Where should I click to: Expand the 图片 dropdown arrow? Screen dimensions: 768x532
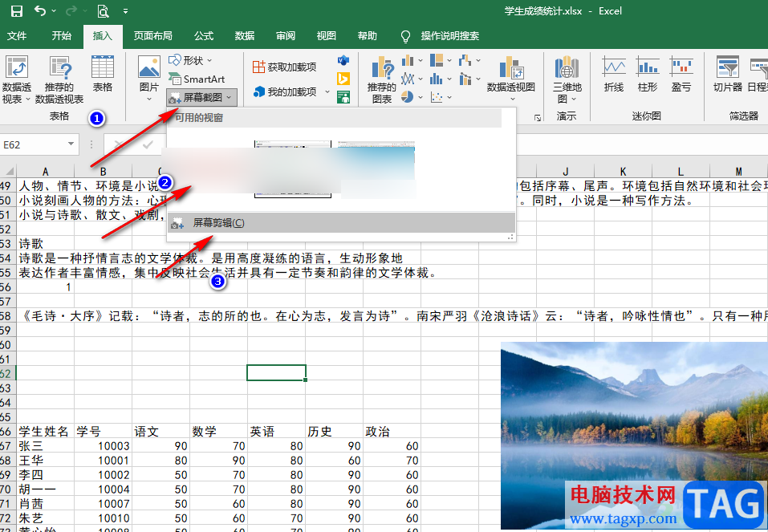click(149, 99)
